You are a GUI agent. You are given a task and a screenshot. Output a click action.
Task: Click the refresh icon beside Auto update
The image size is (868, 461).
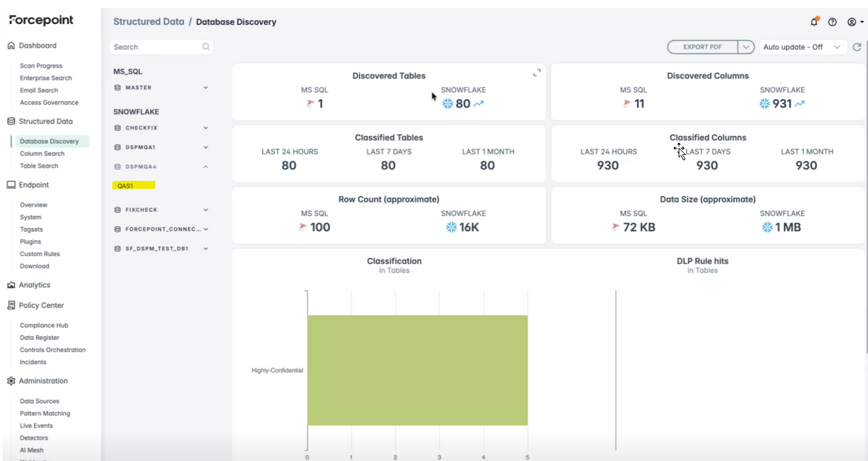tap(857, 47)
